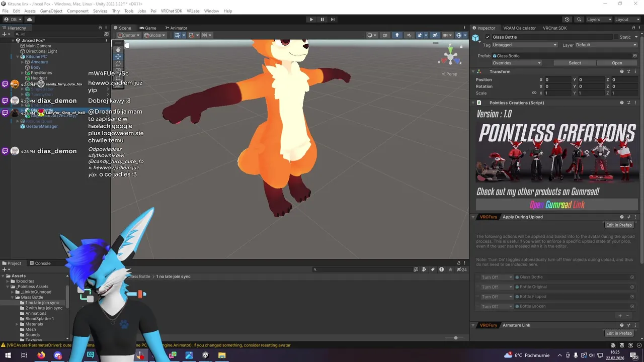
Task: Open Transform component help icon
Action: coord(622,72)
